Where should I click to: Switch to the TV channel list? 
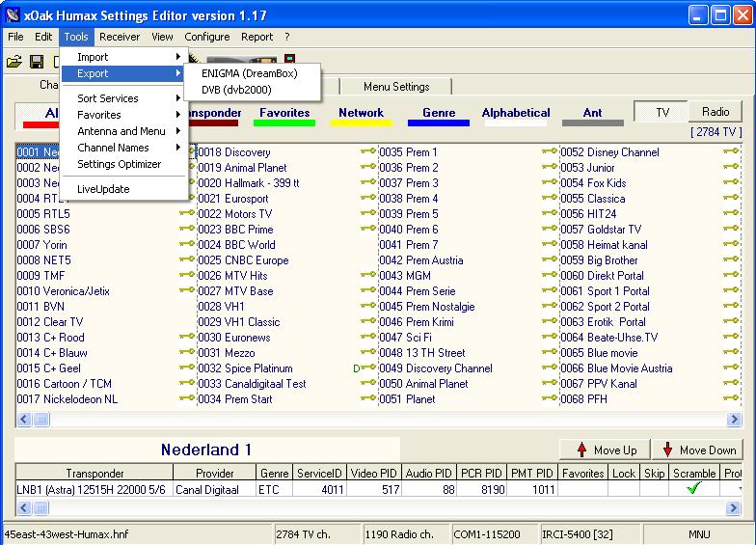coord(661,112)
